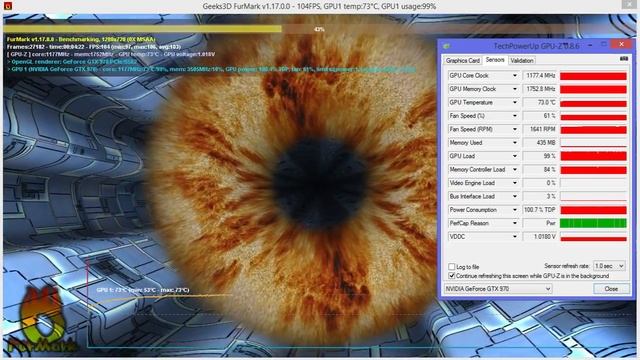Open Memory Used sensor dropdown
The width and height of the screenshot is (640, 360).
tap(514, 143)
